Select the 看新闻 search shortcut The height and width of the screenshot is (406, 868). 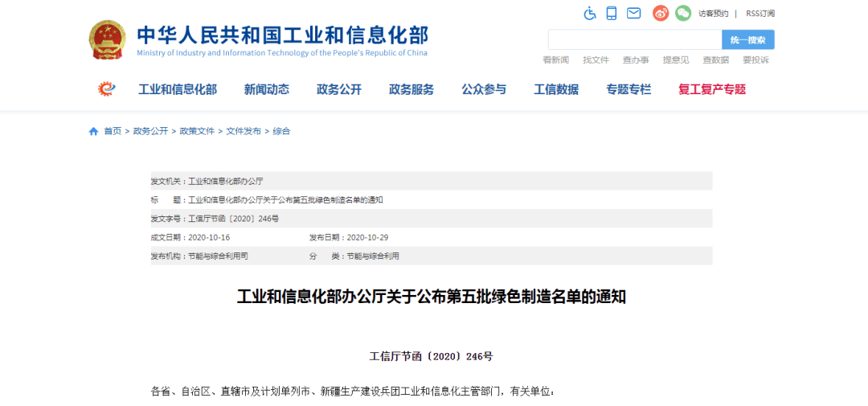[x=556, y=59]
